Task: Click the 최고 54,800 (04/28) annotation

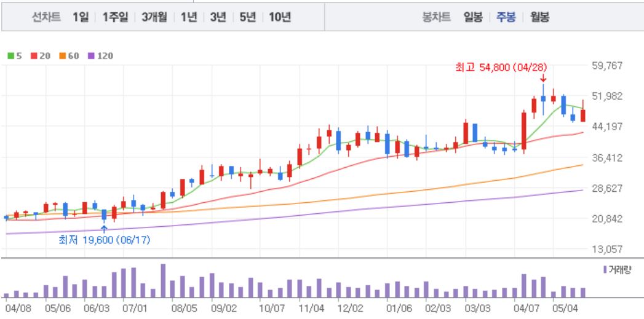Action: 501,68
